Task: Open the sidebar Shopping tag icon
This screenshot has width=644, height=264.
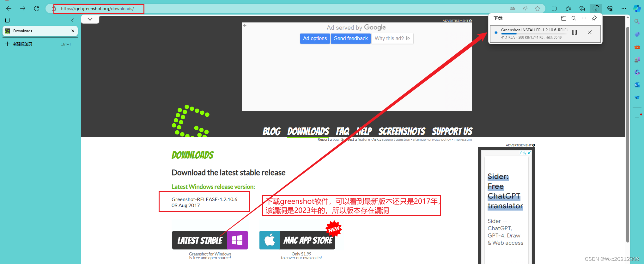Action: coord(637,34)
